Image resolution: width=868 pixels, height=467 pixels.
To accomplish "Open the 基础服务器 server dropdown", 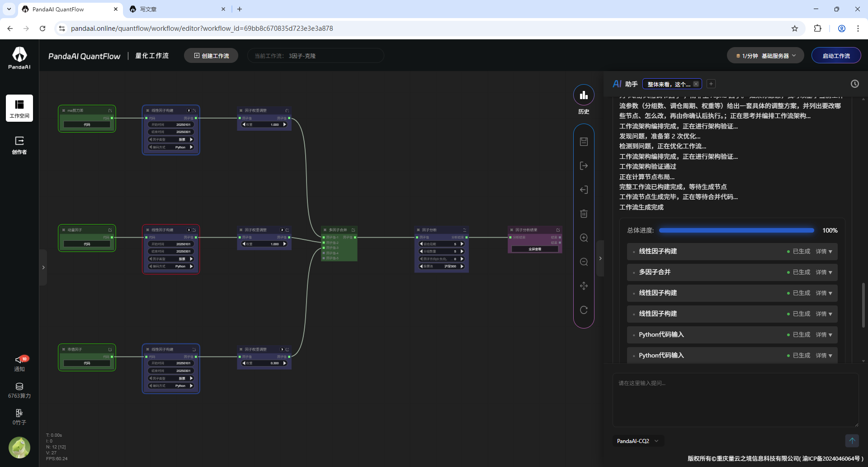I will (765, 56).
